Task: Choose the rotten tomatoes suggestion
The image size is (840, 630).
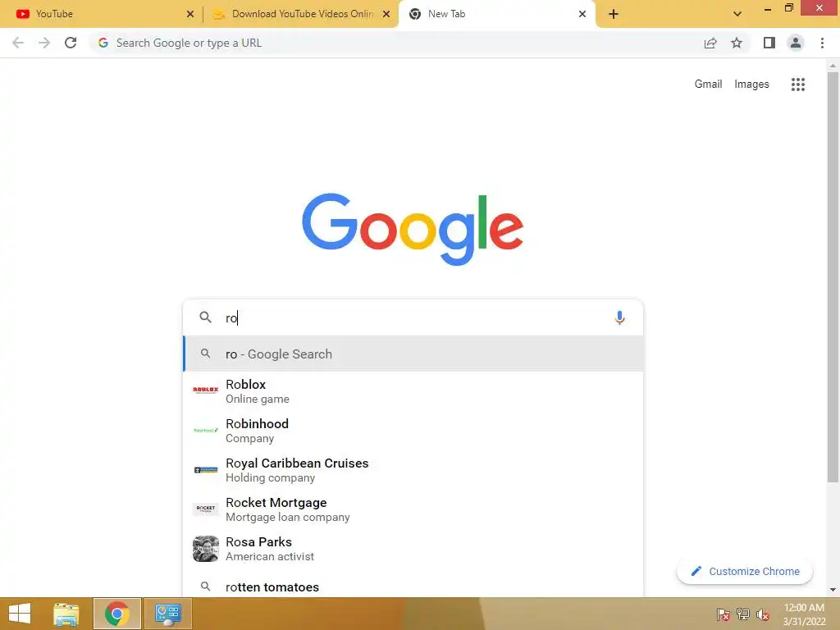Action: point(413,586)
